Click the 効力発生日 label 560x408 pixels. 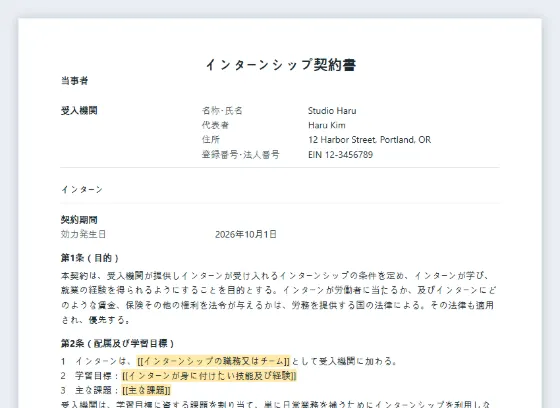coord(83,234)
